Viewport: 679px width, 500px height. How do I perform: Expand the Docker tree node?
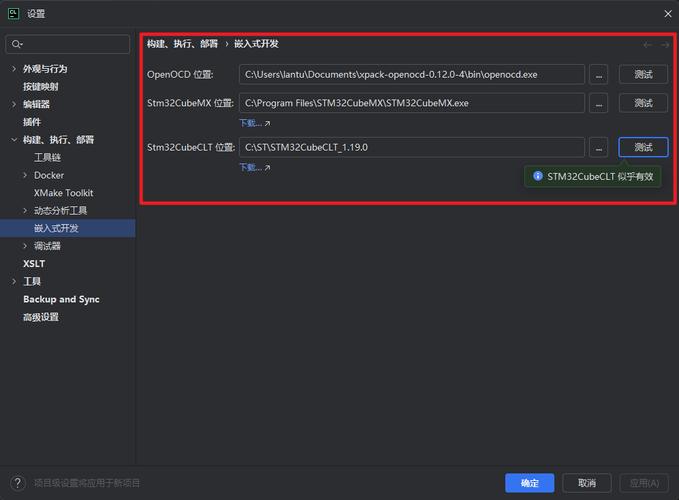pyautogui.click(x=25, y=175)
